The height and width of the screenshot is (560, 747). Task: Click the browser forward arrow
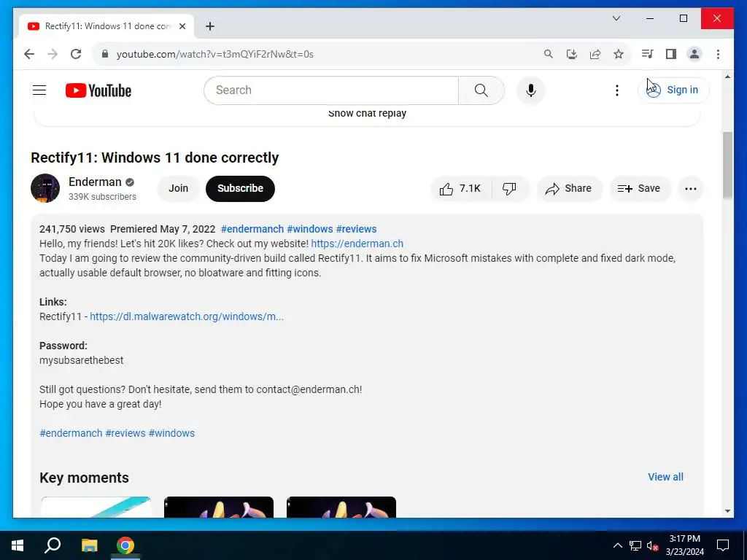tap(53, 54)
